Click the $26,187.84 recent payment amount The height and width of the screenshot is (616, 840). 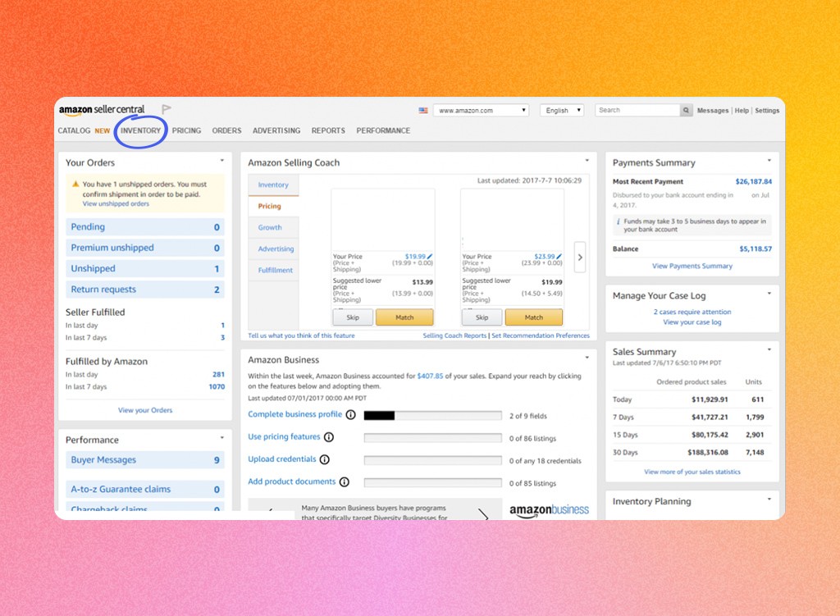point(753,181)
